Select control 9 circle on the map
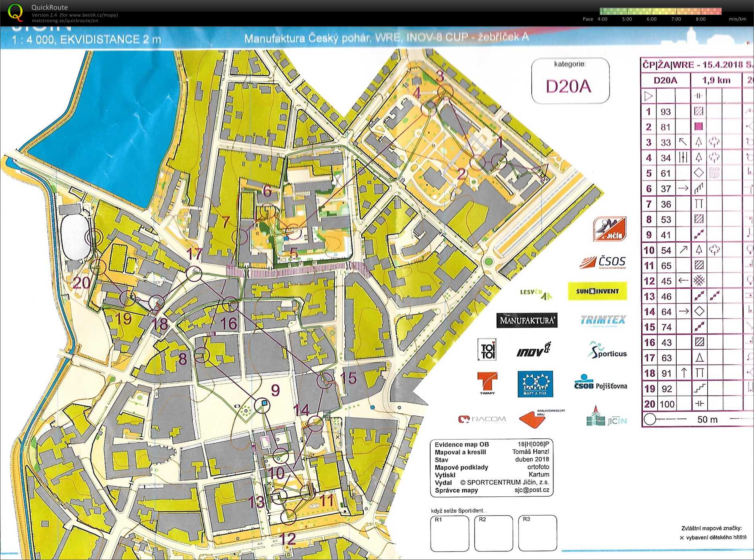This screenshot has width=754, height=560. (262, 404)
